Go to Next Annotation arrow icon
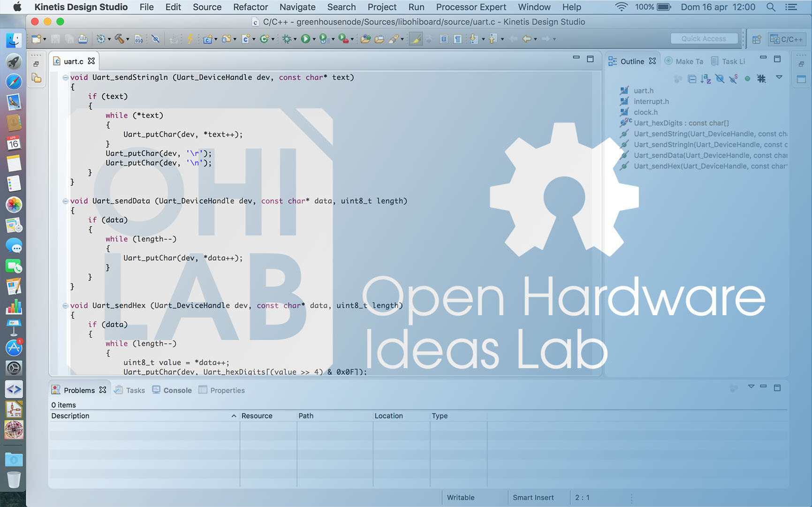The width and height of the screenshot is (812, 507). coord(473,39)
